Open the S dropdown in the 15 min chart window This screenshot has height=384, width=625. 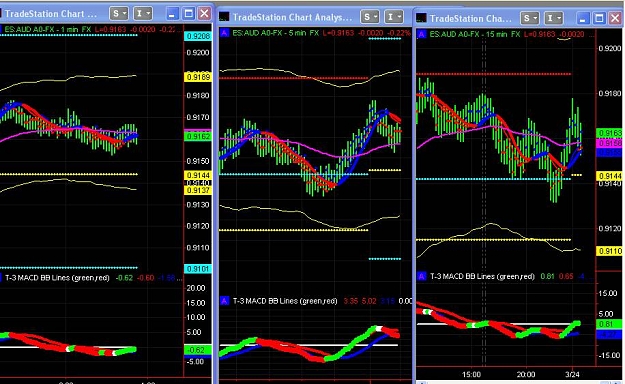click(x=530, y=18)
